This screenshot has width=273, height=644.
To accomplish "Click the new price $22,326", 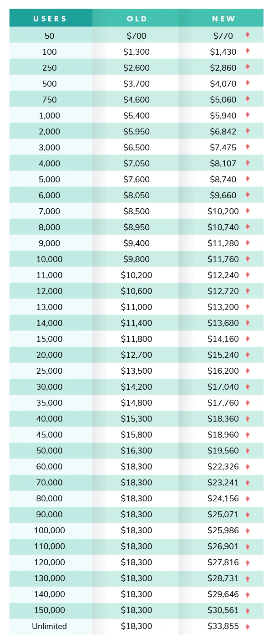I will coord(223,467).
